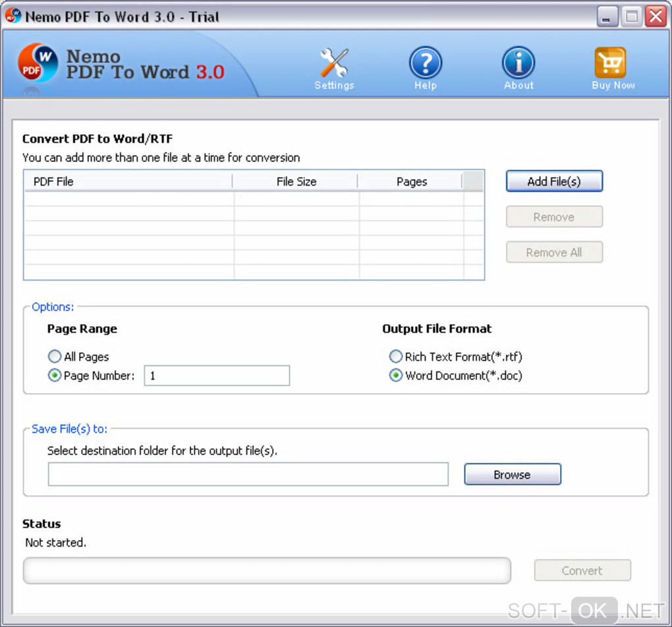Viewport: 672px width, 627px height.
Task: Minimize the Nemo PDF To Word window
Action: pyautogui.click(x=607, y=16)
